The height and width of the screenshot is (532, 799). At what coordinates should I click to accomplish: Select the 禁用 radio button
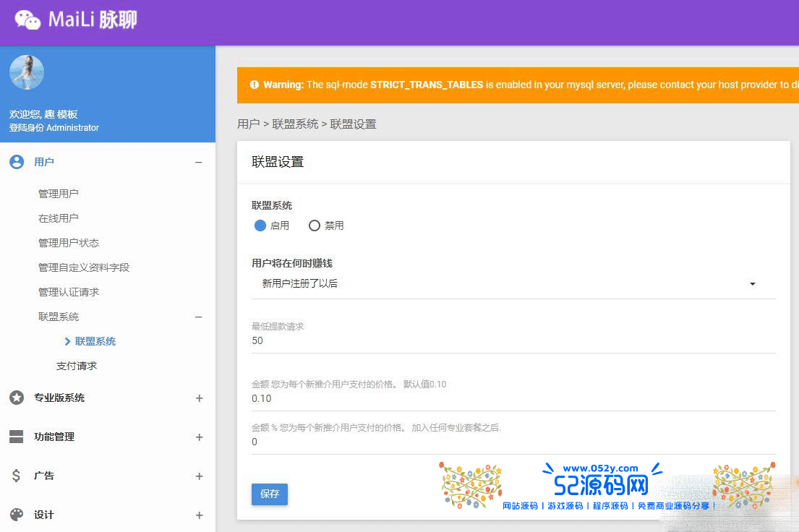click(x=315, y=226)
